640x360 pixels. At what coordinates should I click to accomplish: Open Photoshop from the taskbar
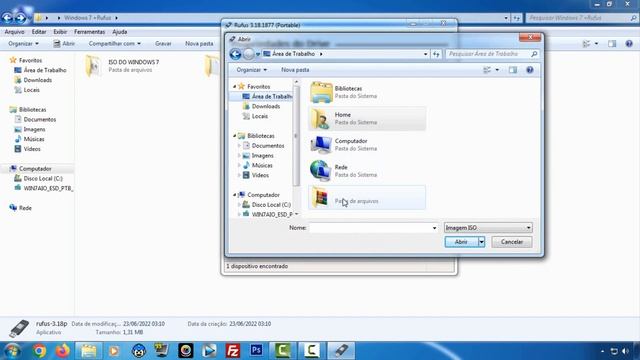click(x=256, y=351)
